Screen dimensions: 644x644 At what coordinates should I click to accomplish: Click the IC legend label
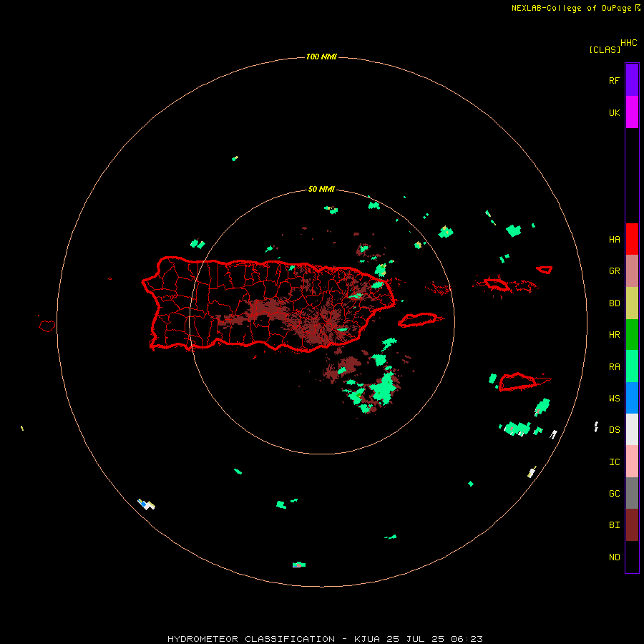614,462
